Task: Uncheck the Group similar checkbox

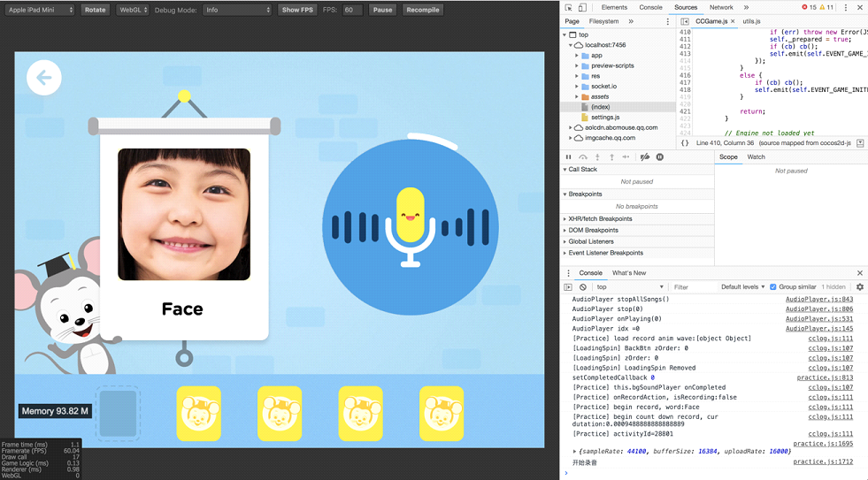Action: point(773,287)
